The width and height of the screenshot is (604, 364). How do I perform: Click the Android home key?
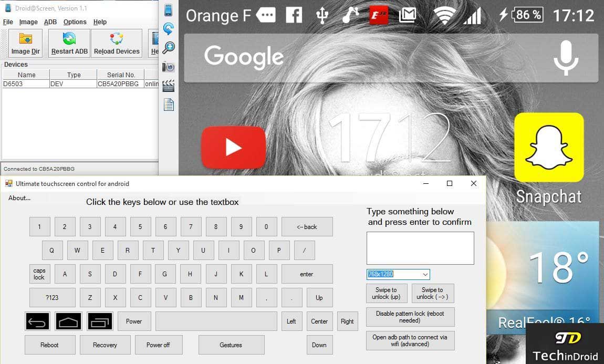69,321
